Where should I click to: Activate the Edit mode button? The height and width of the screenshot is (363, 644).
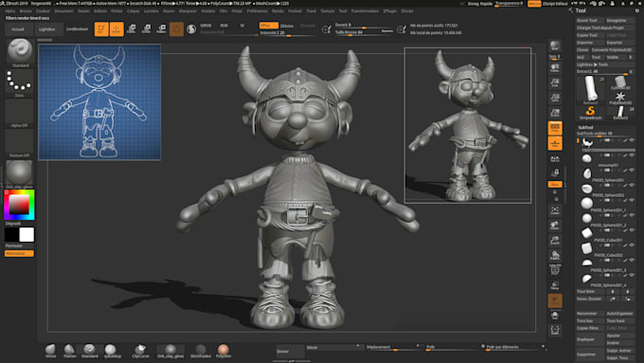pos(101,29)
